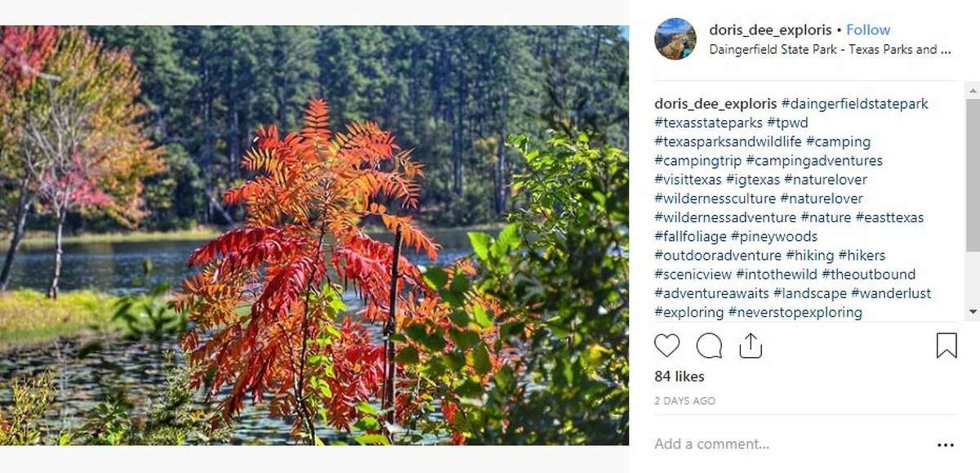
Task: Open the #daingerfieldstatepark hashtag
Action: [855, 105]
